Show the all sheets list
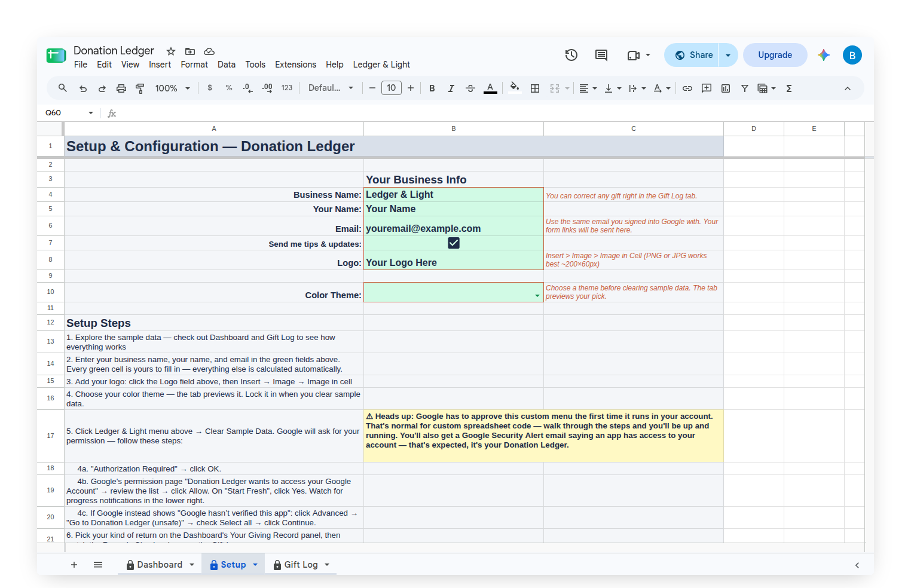 tap(98, 565)
